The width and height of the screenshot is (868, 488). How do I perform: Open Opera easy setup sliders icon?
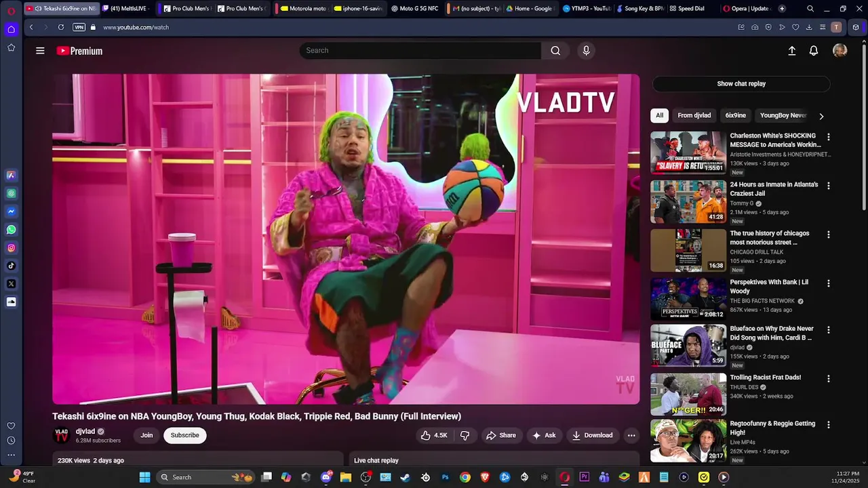823,27
